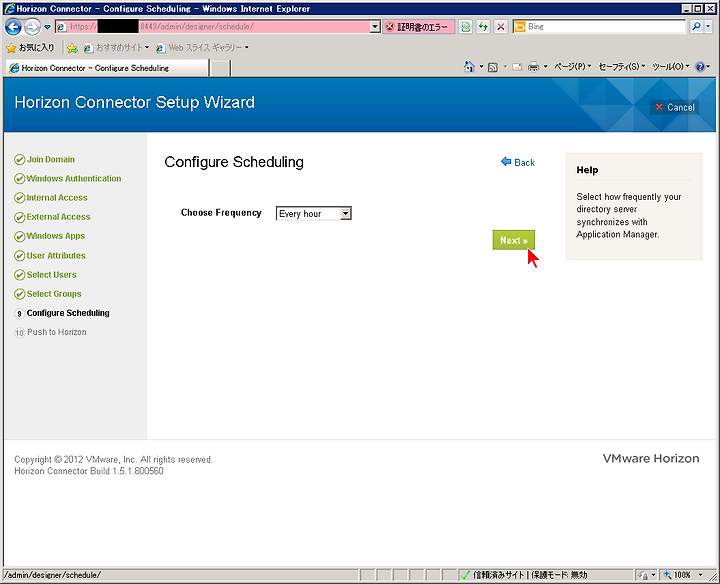The image size is (720, 584).
Task: Click the Select Groups checkmark icon
Action: tap(19, 294)
